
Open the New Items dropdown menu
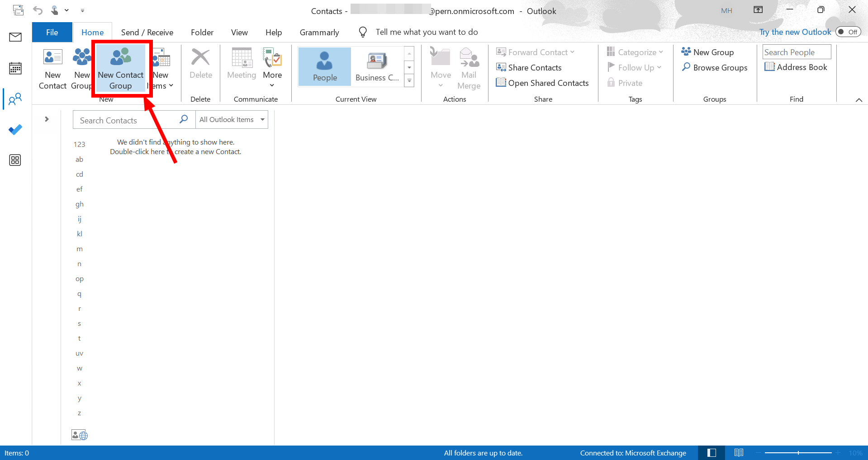click(161, 68)
